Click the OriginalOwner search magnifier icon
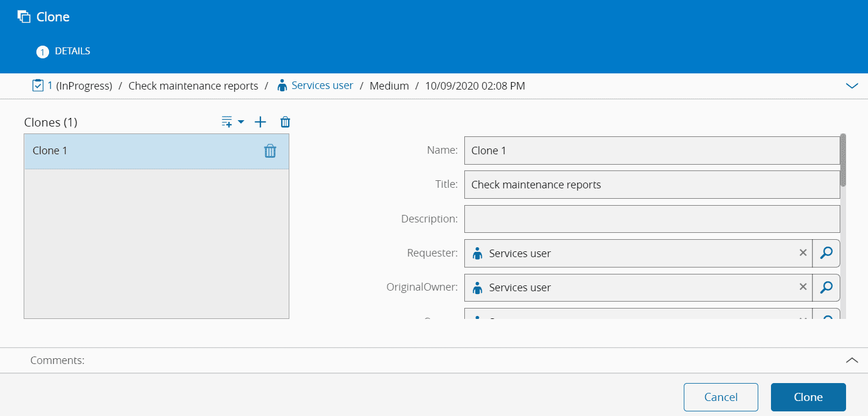This screenshot has width=868, height=416. [826, 287]
